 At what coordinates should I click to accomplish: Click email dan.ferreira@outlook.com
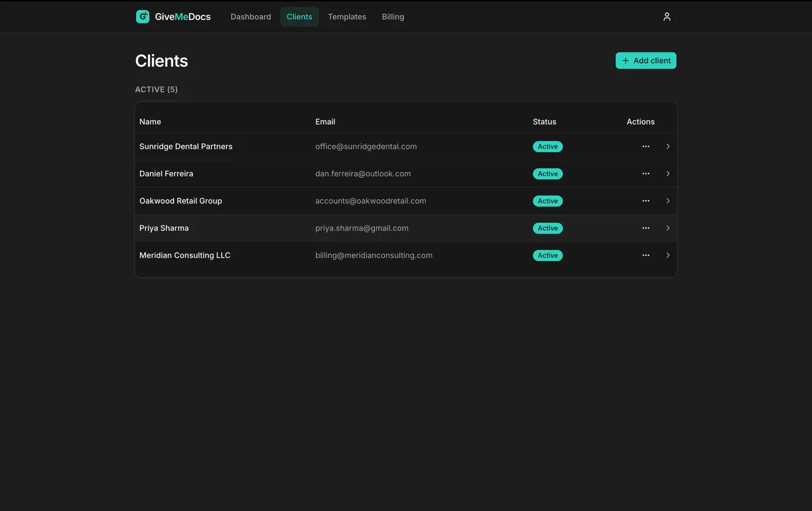(363, 174)
